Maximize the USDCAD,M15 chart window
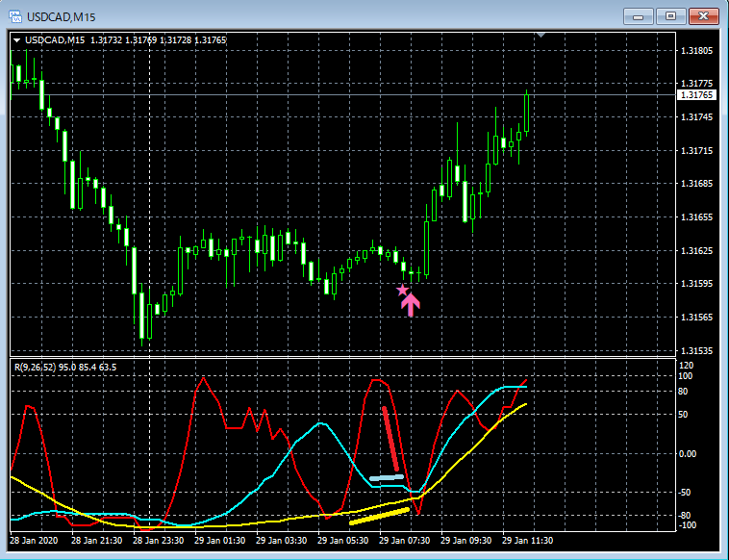The width and height of the screenshot is (729, 560). 670,16
